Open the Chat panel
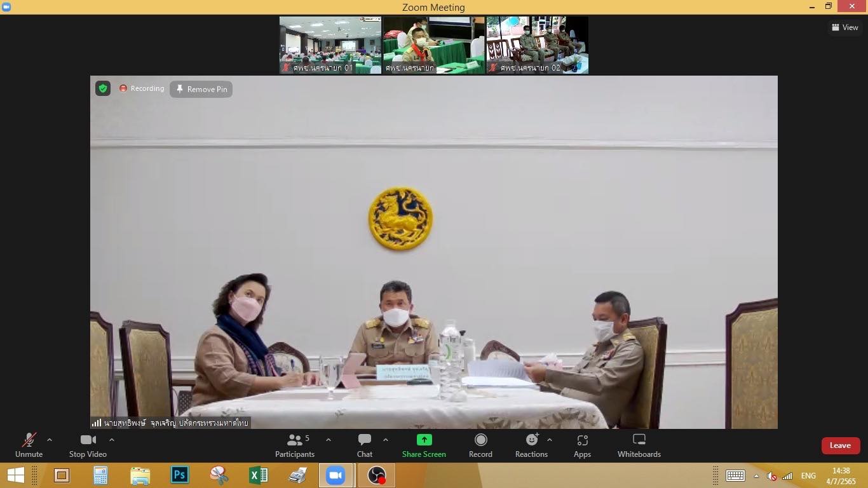This screenshot has width=868, height=488. point(365,445)
